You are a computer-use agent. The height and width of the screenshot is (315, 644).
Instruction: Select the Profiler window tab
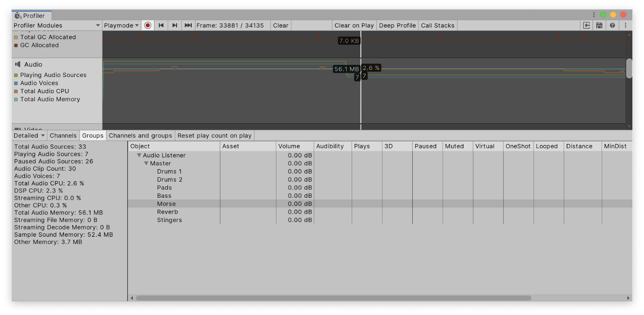[32, 16]
